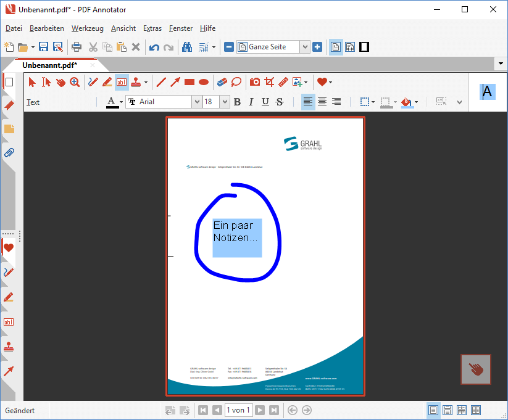Click the fill color bucket swatch

407,102
